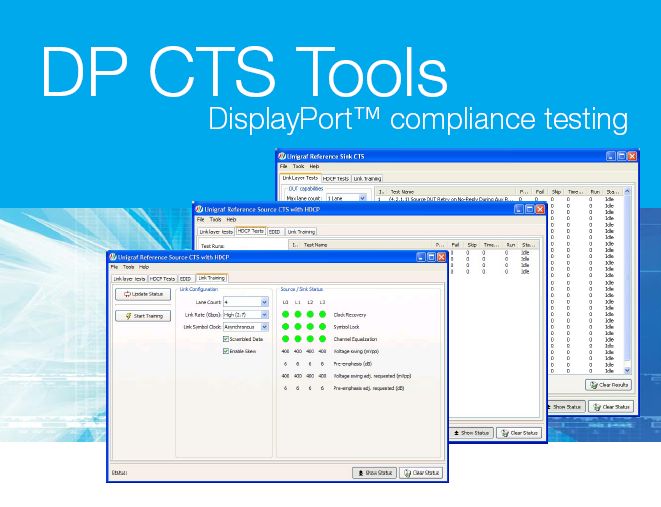Select Link Training tab in Sink window
The image size is (661, 507).
[x=367, y=179]
